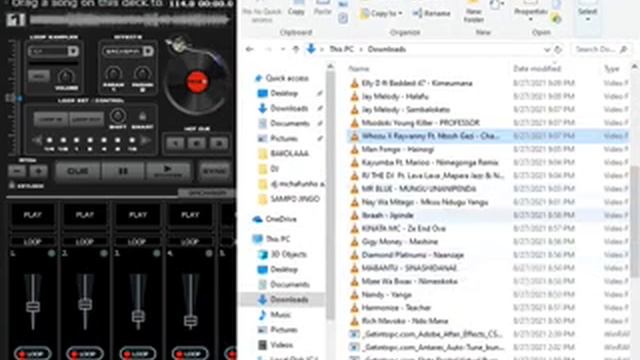Click Hot Cue button 3

click(219, 143)
